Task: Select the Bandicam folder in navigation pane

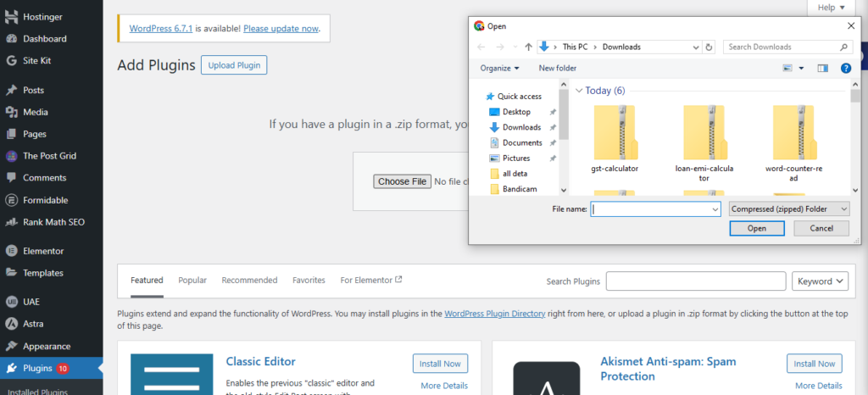Action: coord(520,189)
